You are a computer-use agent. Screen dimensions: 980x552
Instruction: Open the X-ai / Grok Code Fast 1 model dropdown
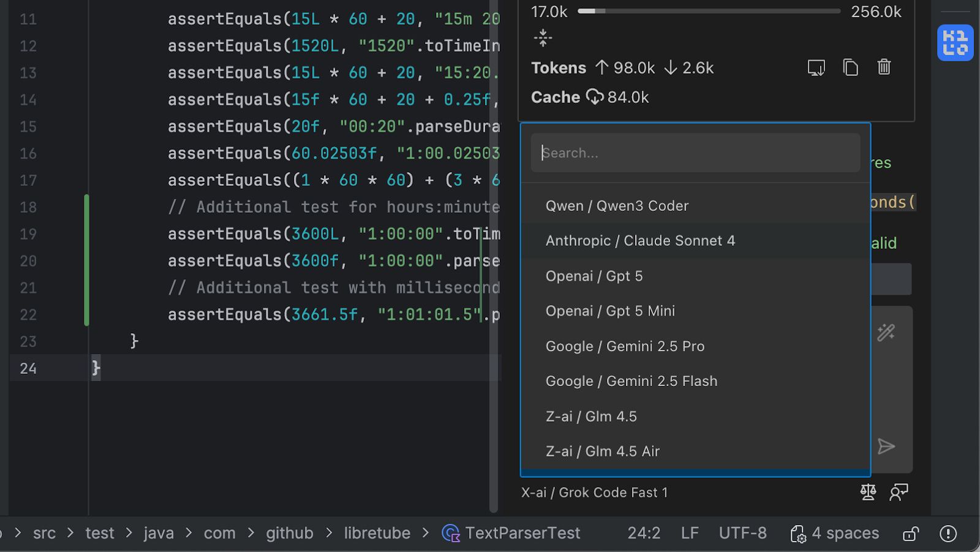[x=594, y=492]
